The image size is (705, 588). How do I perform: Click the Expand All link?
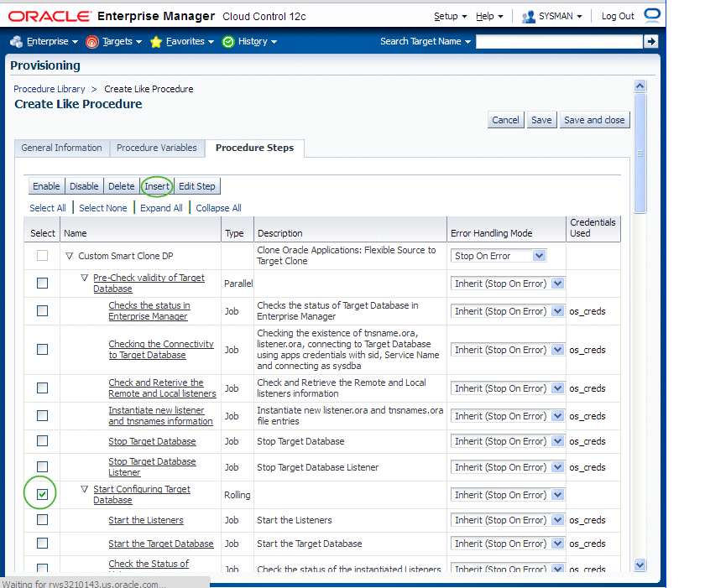(161, 208)
